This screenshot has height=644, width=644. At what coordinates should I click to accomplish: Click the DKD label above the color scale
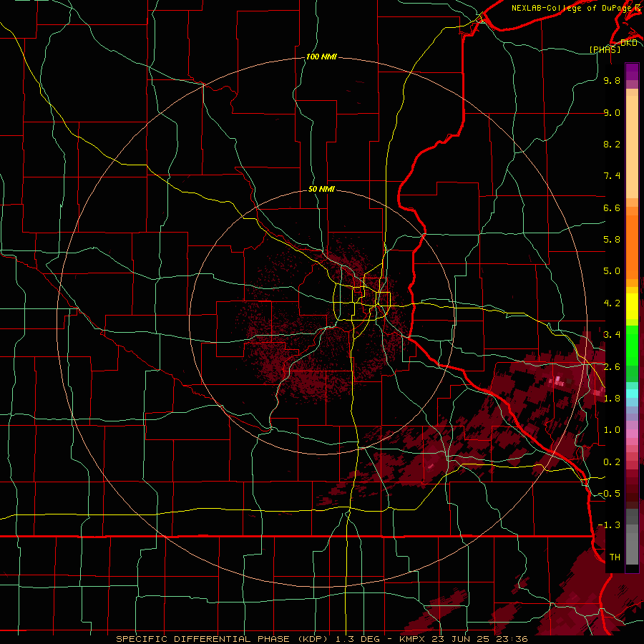[629, 43]
